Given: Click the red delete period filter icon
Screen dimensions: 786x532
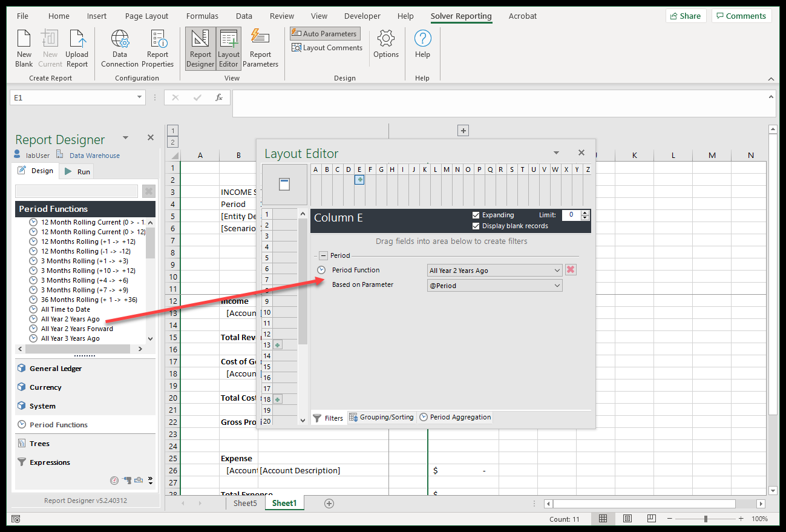Looking at the screenshot, I should click(570, 270).
